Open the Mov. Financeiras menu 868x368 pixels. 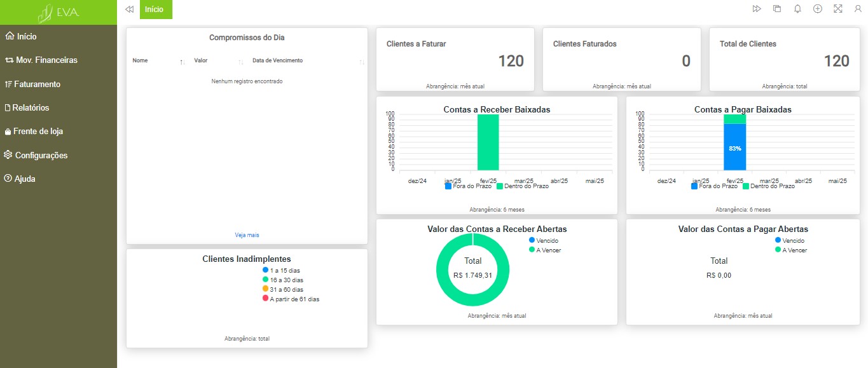[46, 60]
